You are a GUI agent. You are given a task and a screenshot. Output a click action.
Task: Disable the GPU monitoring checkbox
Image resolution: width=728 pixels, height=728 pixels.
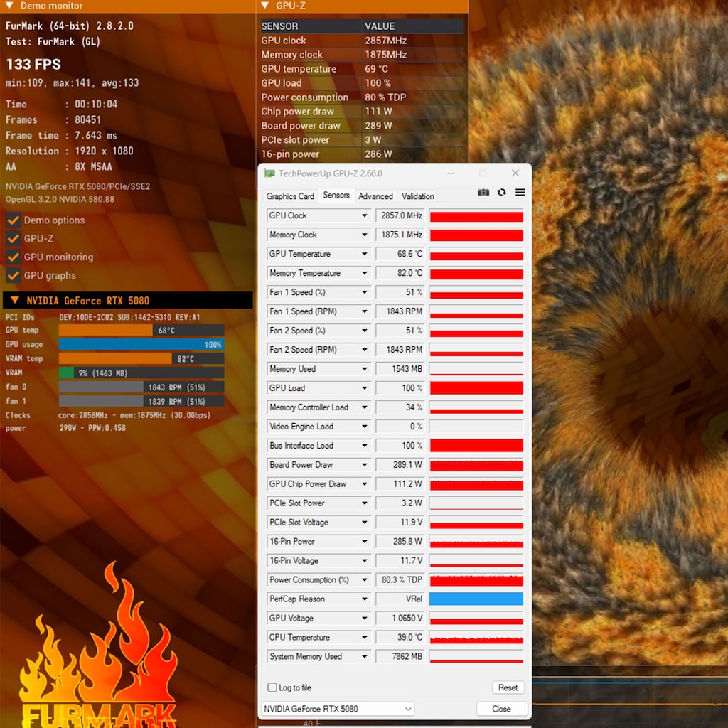pos(14,257)
